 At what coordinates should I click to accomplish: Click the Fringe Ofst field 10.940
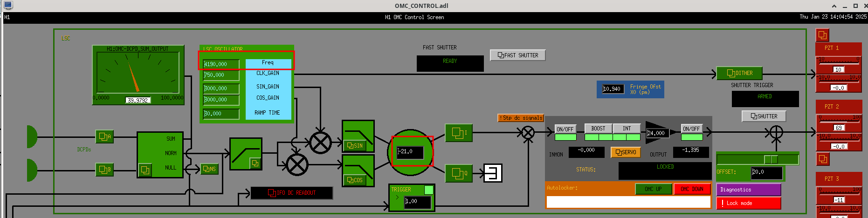click(x=613, y=89)
